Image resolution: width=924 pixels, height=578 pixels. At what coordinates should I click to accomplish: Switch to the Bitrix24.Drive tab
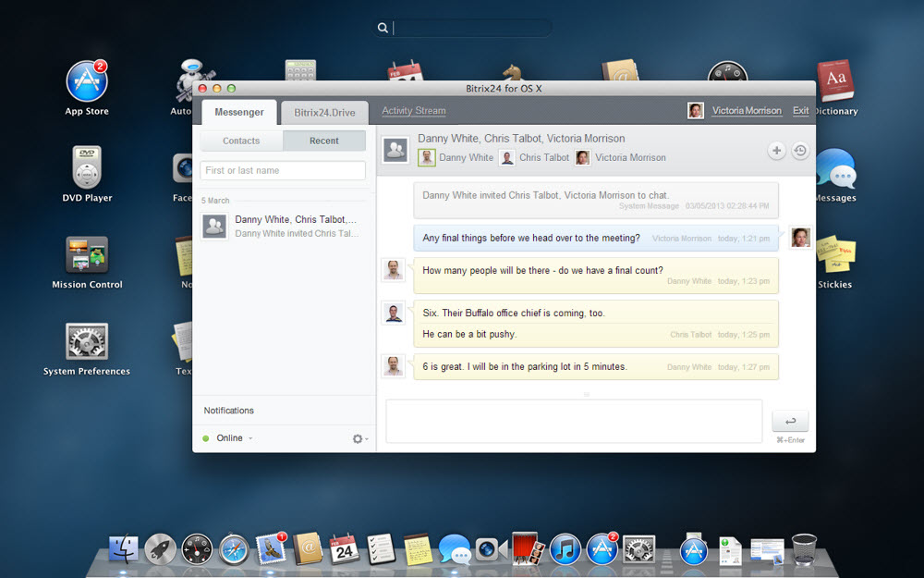[x=324, y=113]
